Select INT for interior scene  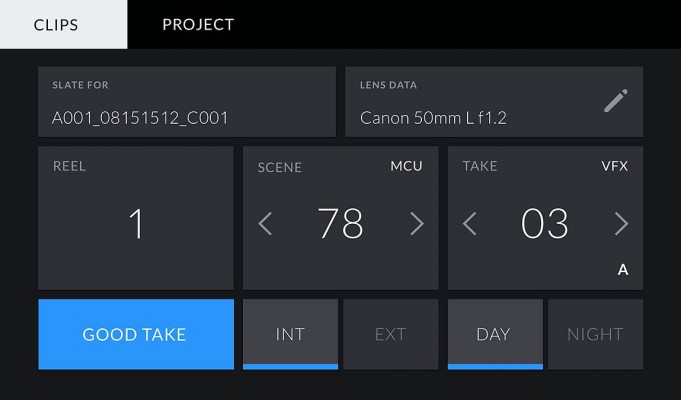point(290,334)
